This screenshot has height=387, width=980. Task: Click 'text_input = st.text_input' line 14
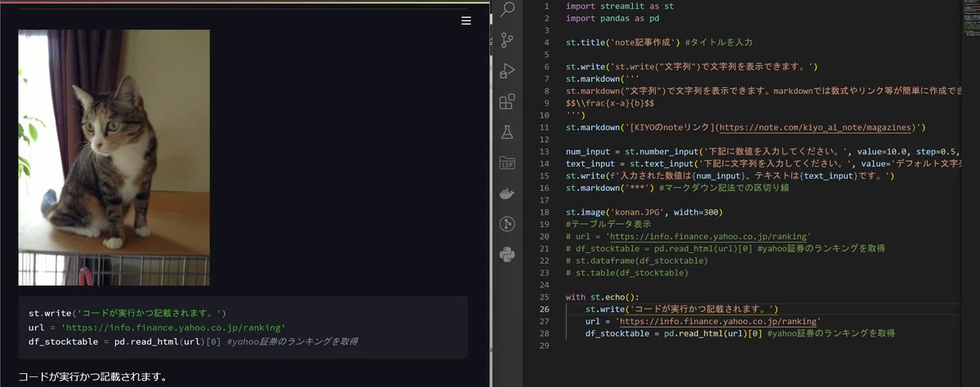coord(762,163)
